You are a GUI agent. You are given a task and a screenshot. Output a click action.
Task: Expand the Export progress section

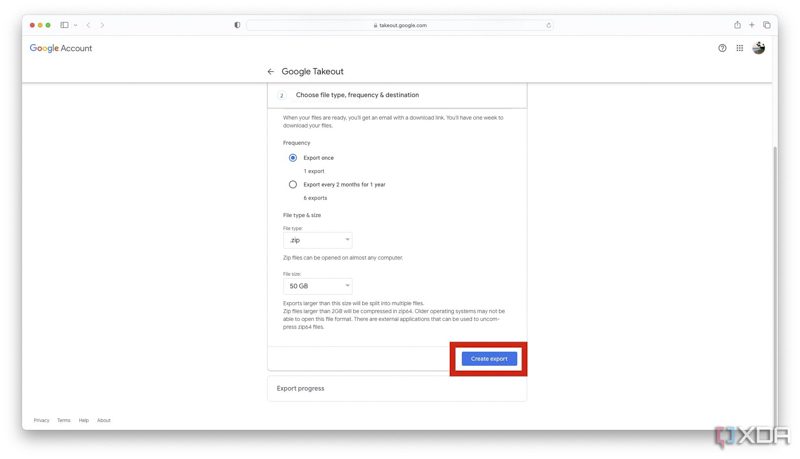click(x=397, y=388)
